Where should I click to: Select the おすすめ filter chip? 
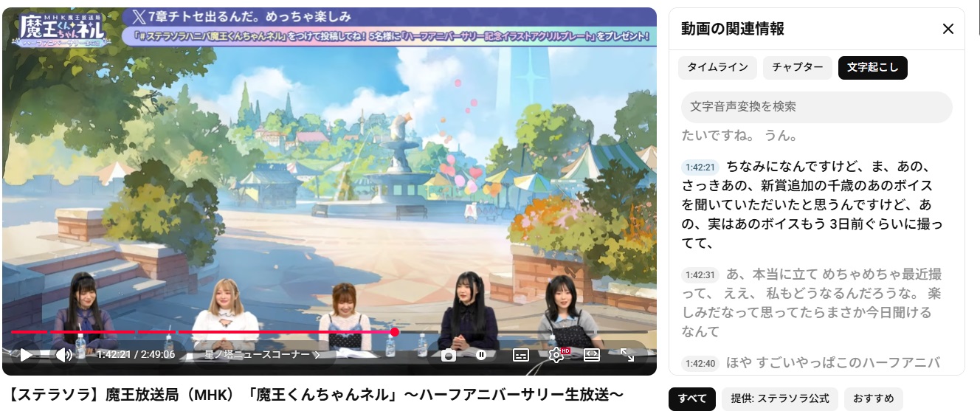[x=873, y=398]
